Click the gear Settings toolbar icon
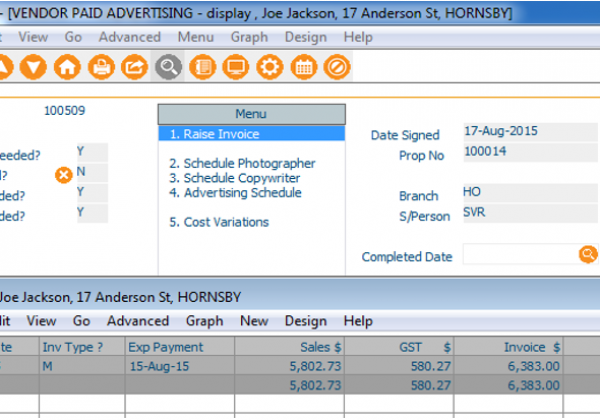Screen dimensions: 600x420 click(x=270, y=67)
